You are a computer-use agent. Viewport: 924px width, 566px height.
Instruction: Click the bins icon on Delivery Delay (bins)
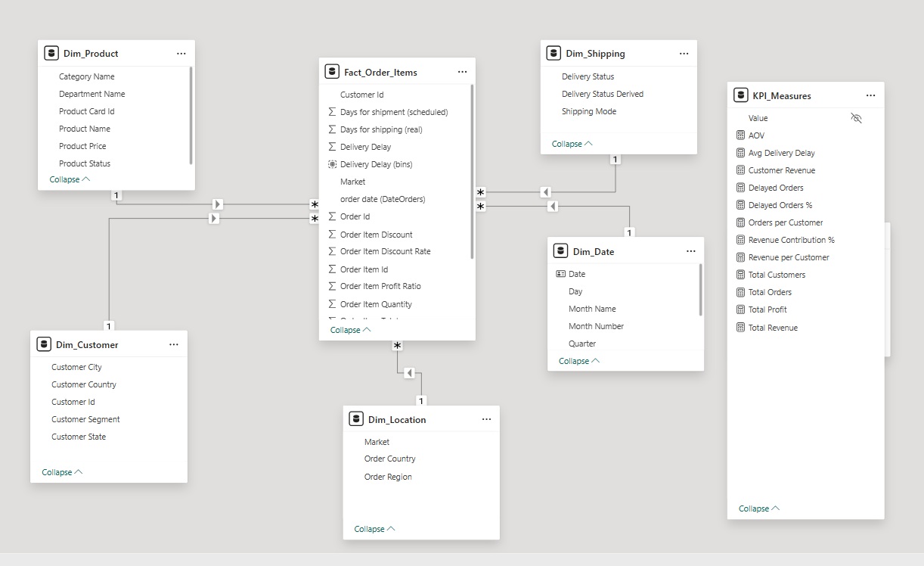tap(331, 163)
